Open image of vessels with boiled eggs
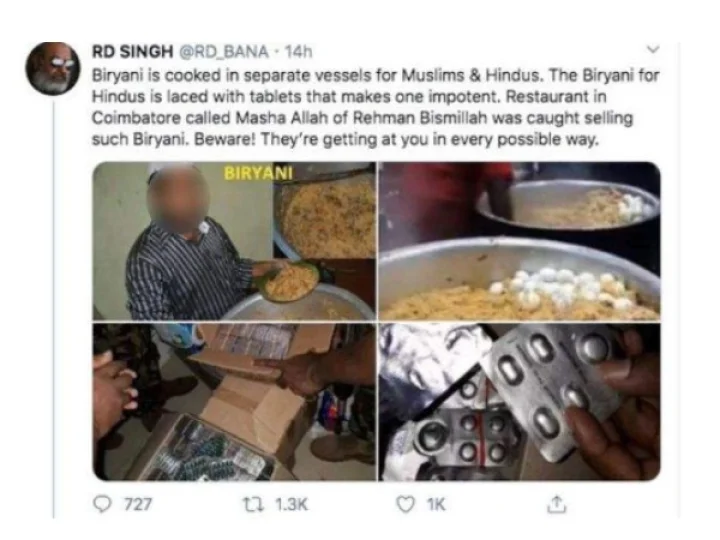Viewport: 720px width, 540px height. [519, 241]
